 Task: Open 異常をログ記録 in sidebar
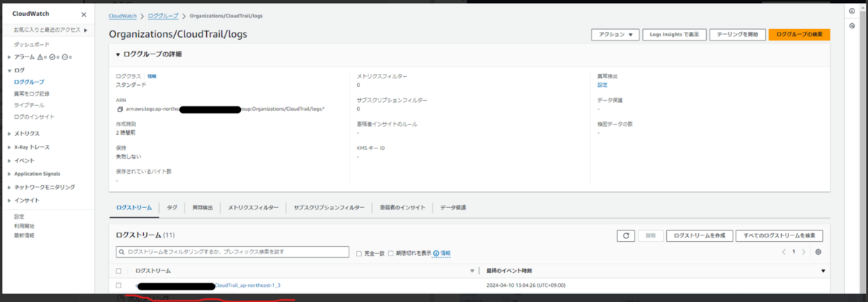click(x=31, y=93)
